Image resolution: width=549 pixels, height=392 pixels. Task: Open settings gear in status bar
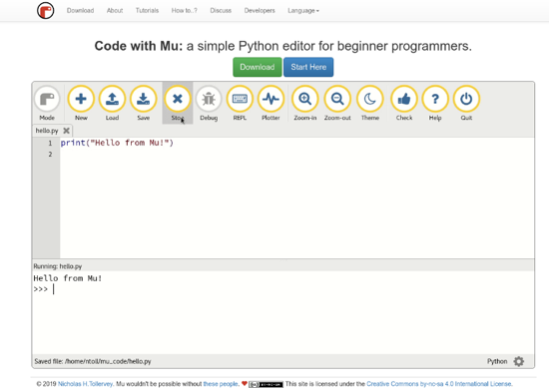coord(519,361)
